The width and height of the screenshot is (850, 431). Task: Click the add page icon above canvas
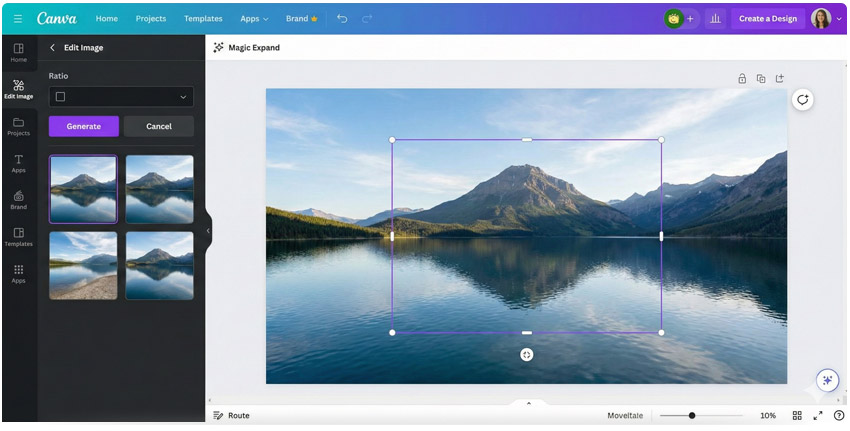[x=780, y=78]
